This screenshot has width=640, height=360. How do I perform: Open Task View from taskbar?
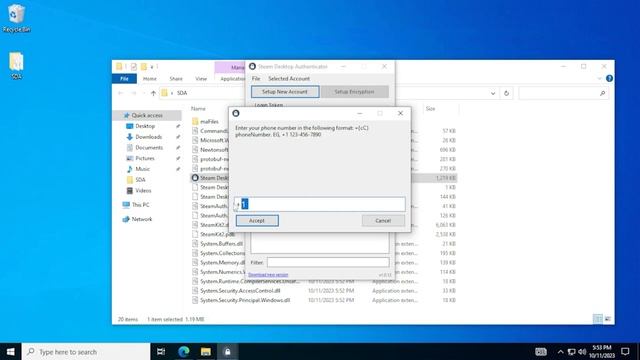coord(161,351)
